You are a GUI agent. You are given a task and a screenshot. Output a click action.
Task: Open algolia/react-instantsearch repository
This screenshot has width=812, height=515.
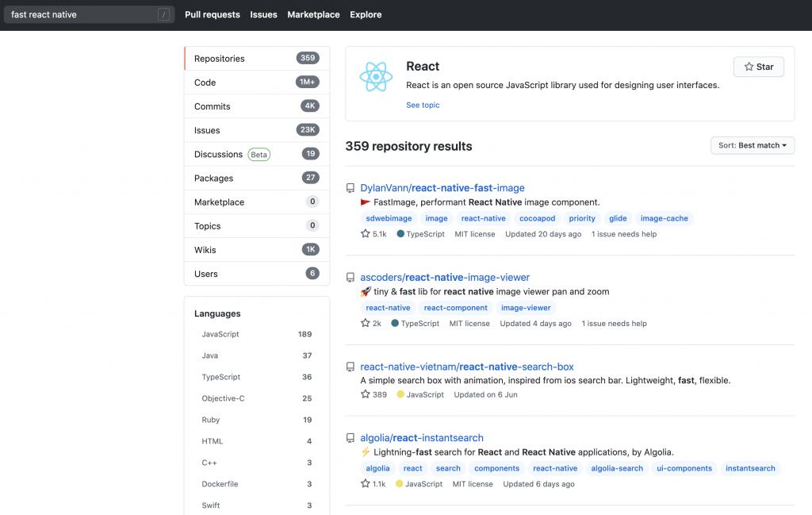click(422, 438)
